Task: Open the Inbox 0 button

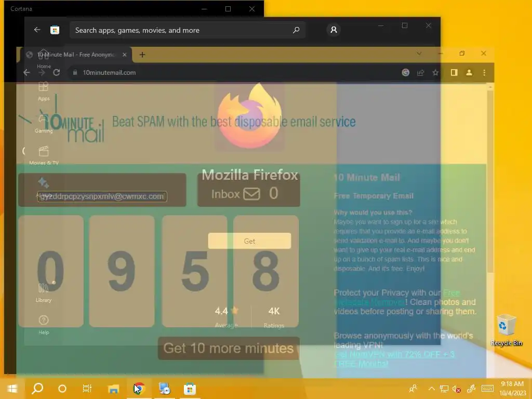Action: (249, 190)
